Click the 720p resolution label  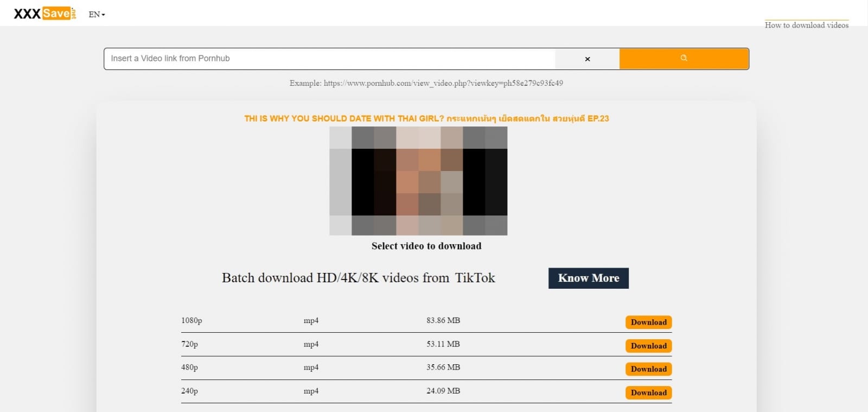click(x=189, y=344)
